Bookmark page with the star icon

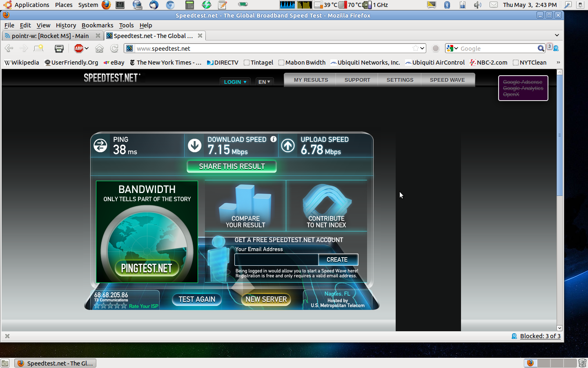[415, 48]
